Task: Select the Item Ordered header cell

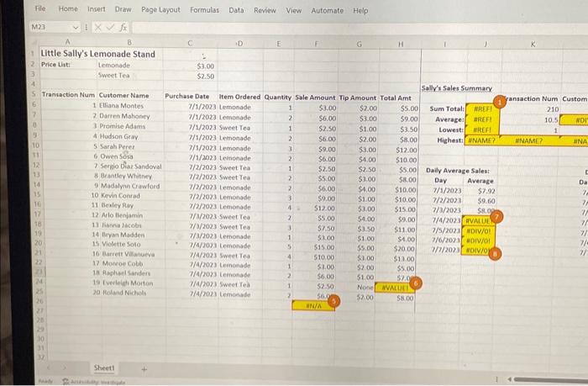Action: (x=239, y=97)
